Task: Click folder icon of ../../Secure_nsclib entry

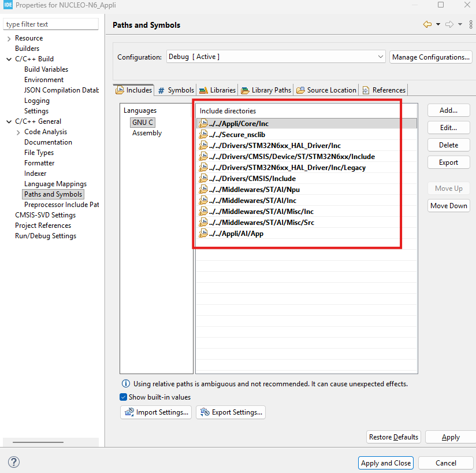Action: coord(203,134)
